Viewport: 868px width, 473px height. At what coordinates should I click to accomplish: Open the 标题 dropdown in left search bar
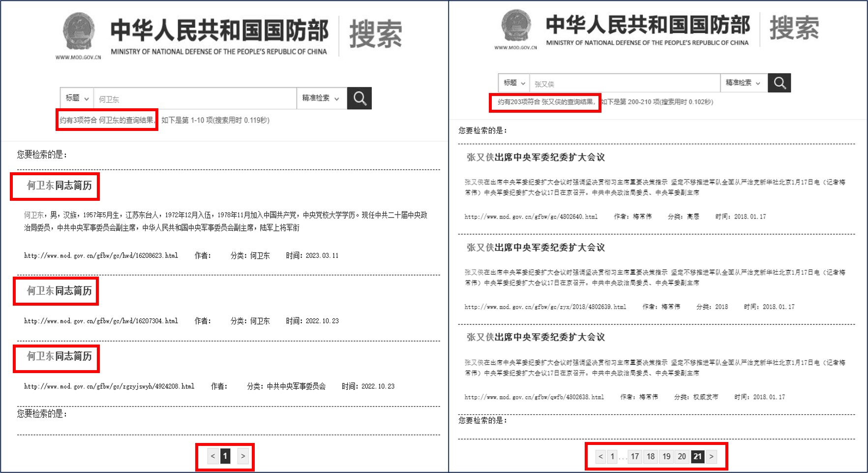click(77, 98)
